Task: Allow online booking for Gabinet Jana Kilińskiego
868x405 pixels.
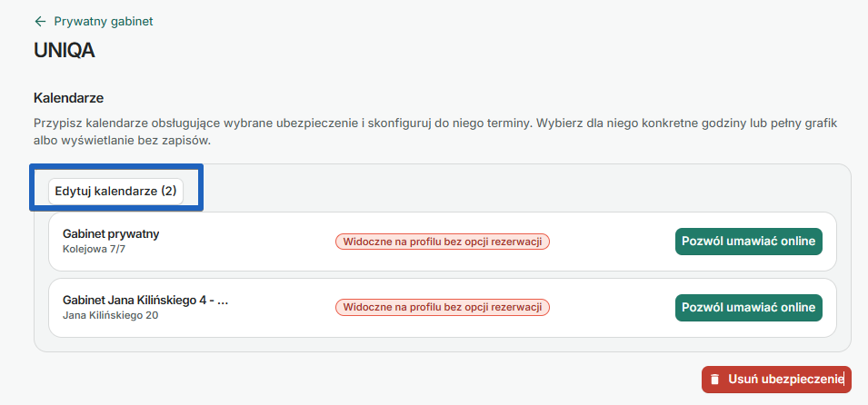Action: (x=748, y=307)
